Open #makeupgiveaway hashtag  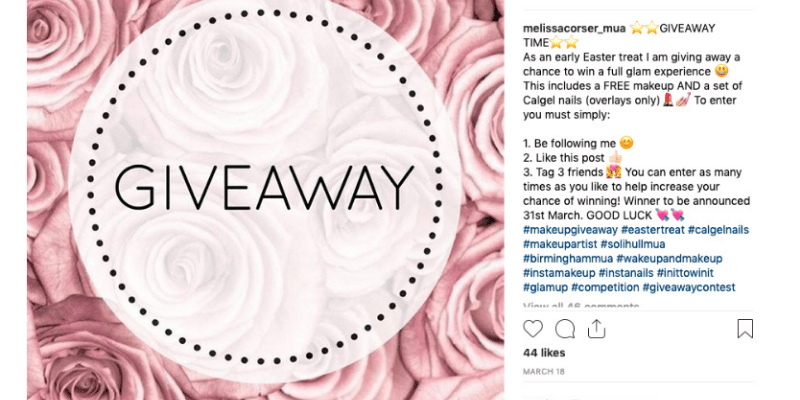pos(570,230)
